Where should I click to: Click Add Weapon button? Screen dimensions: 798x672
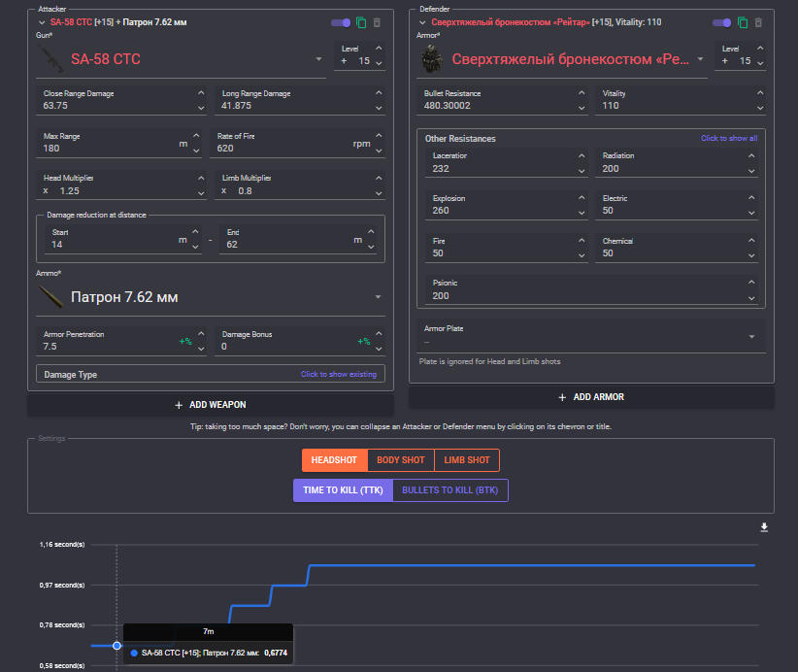211,405
